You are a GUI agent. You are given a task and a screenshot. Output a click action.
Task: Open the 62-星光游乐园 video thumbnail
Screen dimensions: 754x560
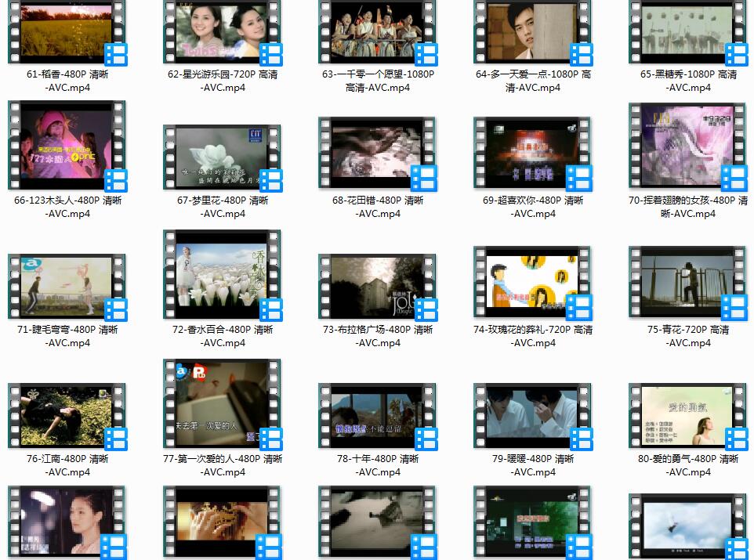pyautogui.click(x=222, y=32)
